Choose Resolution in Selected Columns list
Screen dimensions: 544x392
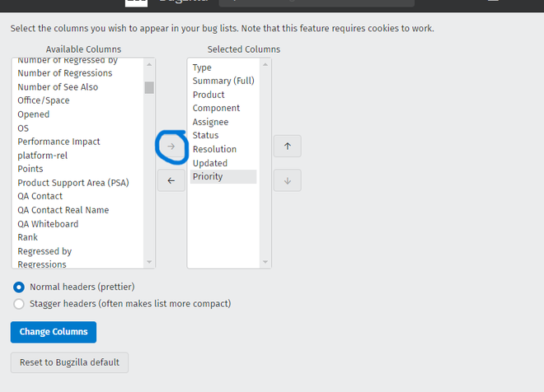[214, 149]
